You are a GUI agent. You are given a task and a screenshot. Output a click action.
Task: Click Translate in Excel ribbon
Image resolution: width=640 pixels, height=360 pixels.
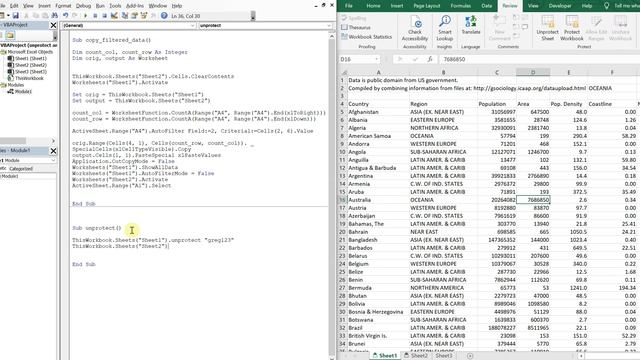471,25
